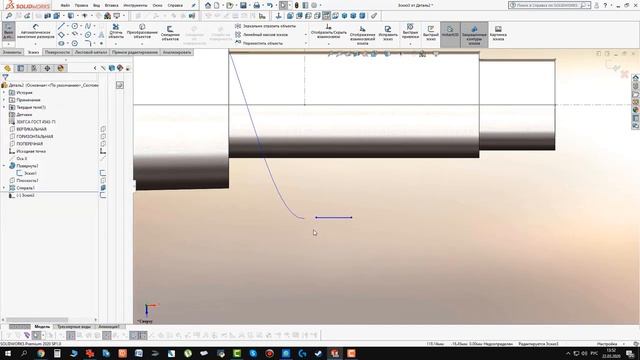
Task: Select the Spline sketch tool
Action: pyautogui.click(x=88, y=26)
